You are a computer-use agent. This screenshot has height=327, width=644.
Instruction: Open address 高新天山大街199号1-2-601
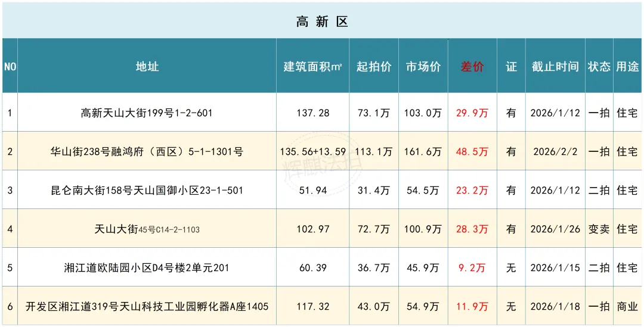[x=147, y=113]
